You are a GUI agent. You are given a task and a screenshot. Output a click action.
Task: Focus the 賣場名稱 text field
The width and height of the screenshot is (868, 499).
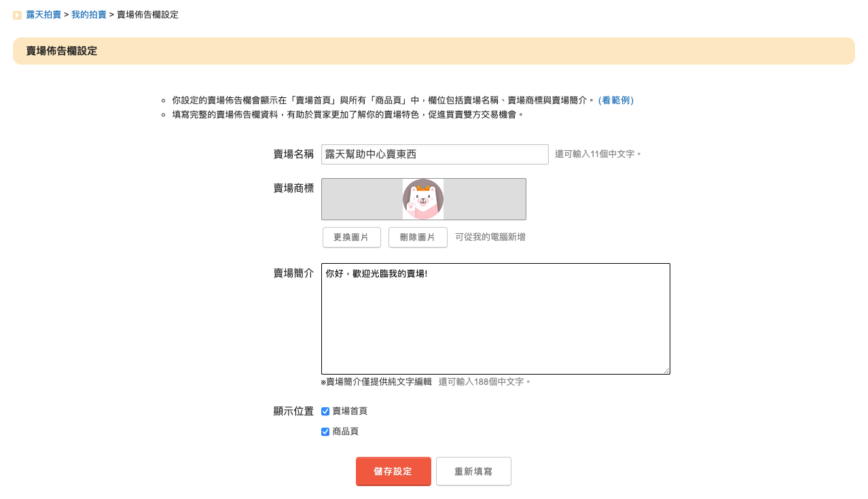click(434, 154)
